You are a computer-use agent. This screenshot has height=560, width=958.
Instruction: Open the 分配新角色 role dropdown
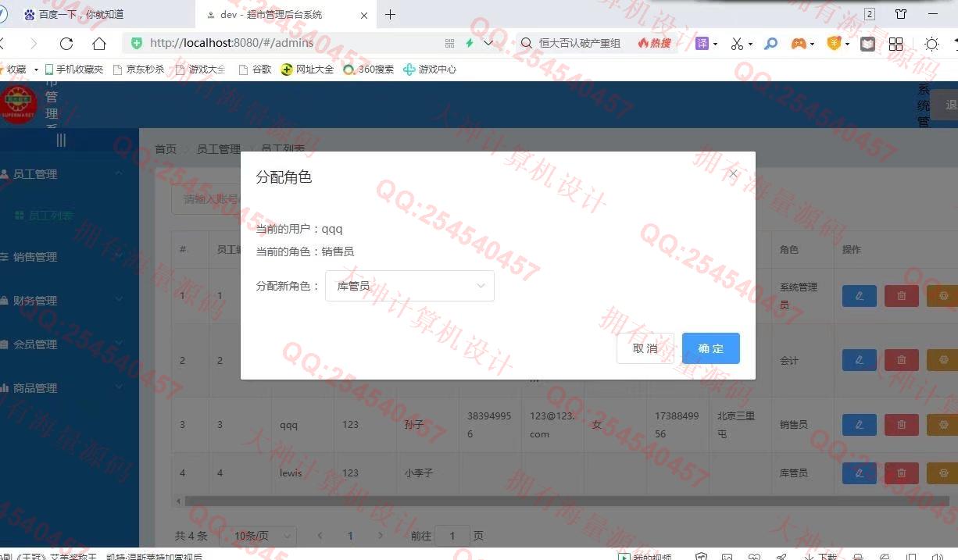[x=409, y=286]
